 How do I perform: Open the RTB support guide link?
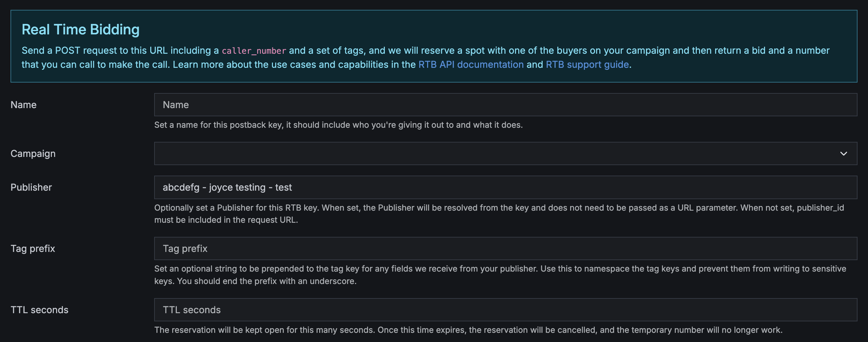pyautogui.click(x=587, y=64)
